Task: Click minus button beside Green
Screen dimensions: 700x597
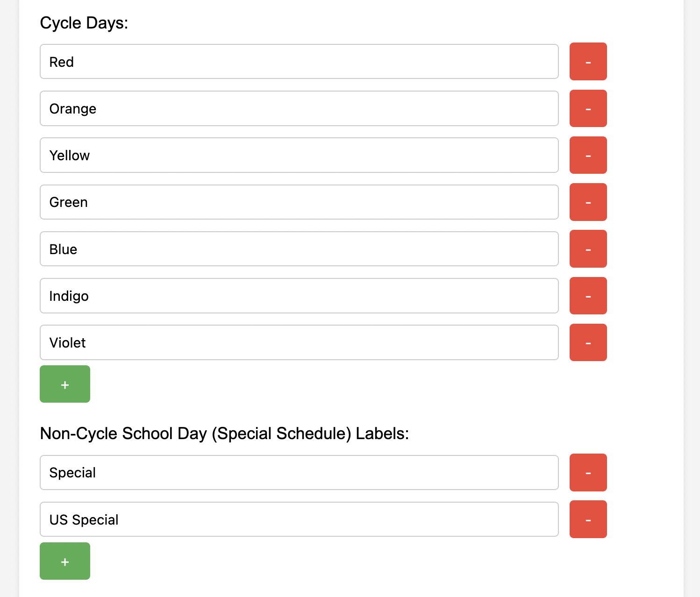Action: pyautogui.click(x=588, y=202)
